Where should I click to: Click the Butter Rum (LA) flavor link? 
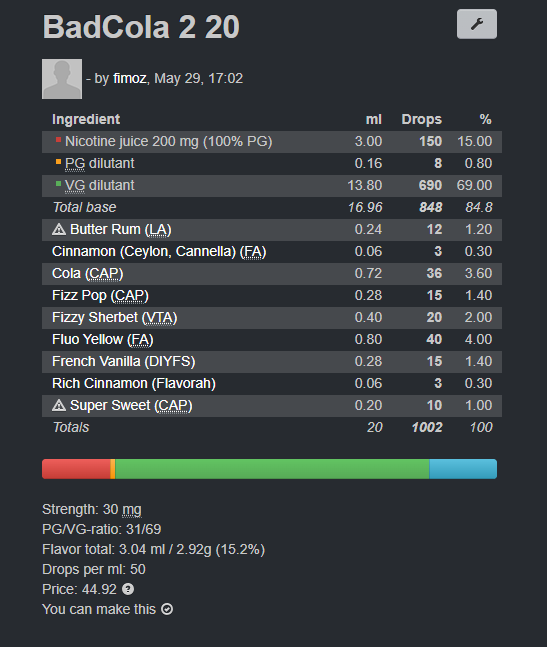click(x=120, y=229)
